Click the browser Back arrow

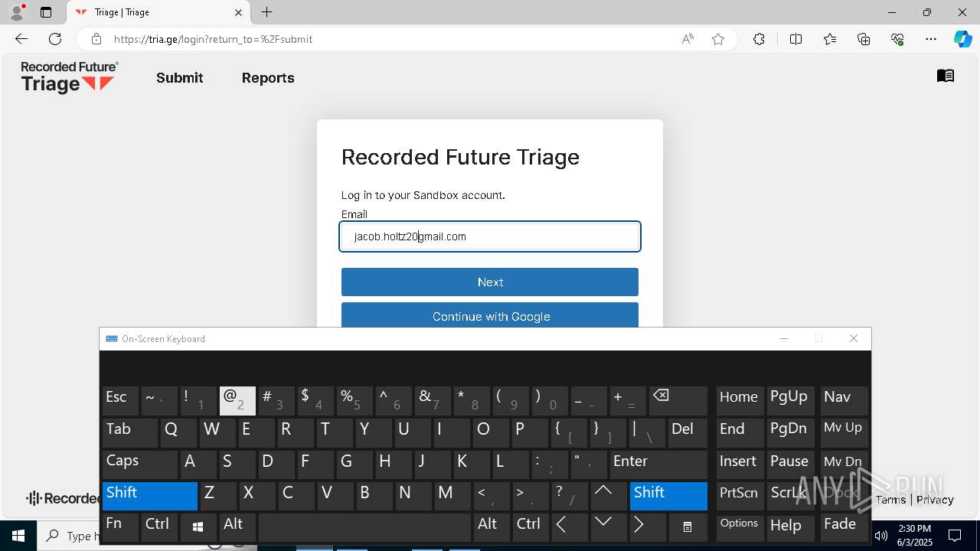(x=21, y=39)
